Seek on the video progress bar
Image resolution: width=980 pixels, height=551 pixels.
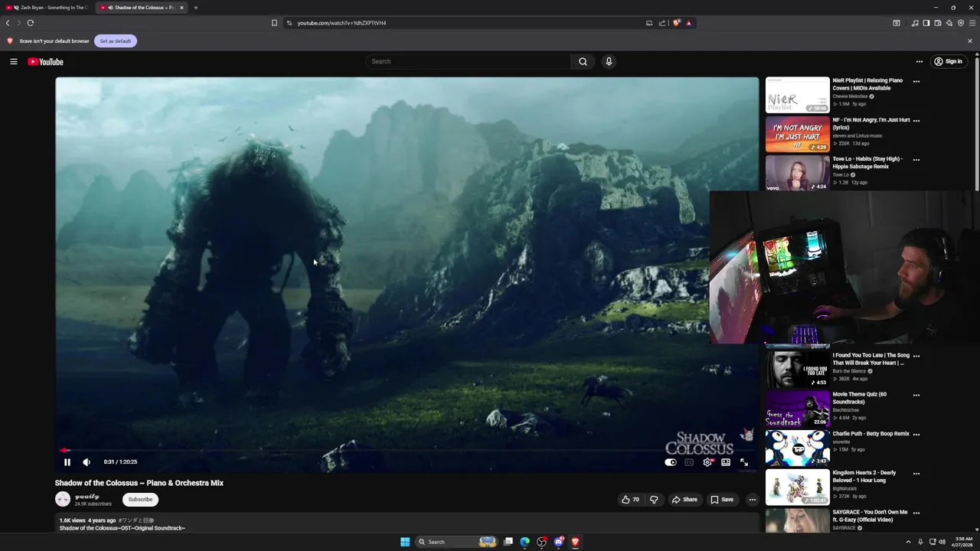pos(407,450)
